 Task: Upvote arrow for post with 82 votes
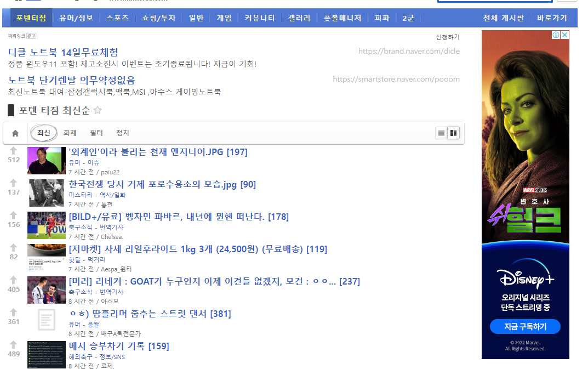[14, 248]
